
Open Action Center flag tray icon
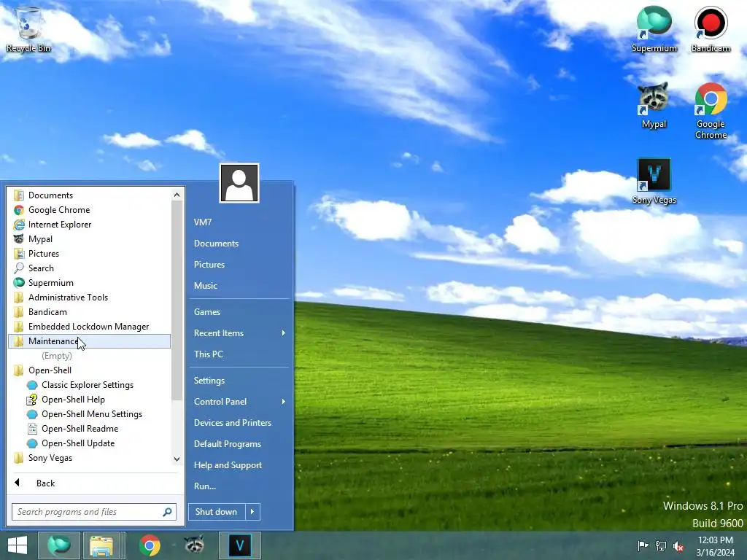(x=643, y=545)
